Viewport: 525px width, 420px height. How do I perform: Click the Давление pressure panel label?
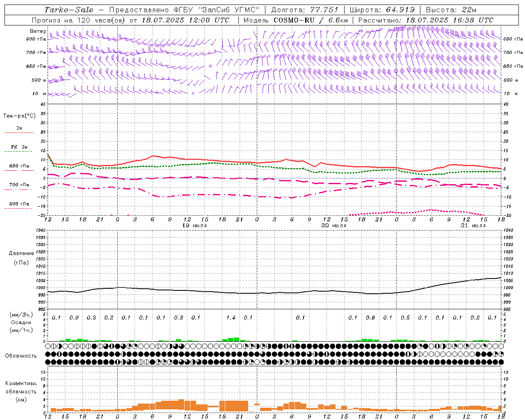pyautogui.click(x=21, y=253)
